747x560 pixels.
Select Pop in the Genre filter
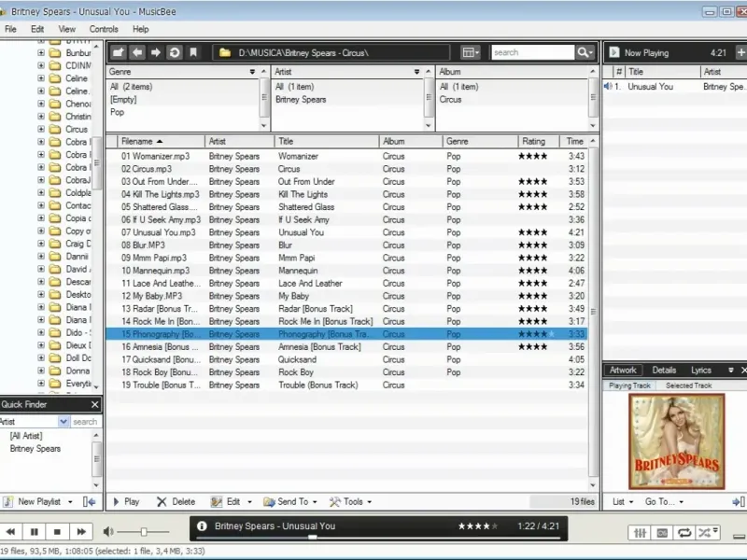coord(118,112)
